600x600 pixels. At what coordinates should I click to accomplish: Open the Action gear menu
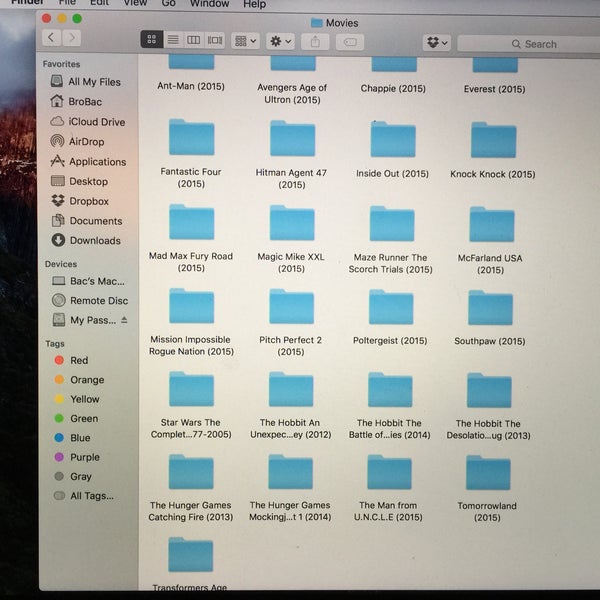coord(280,41)
